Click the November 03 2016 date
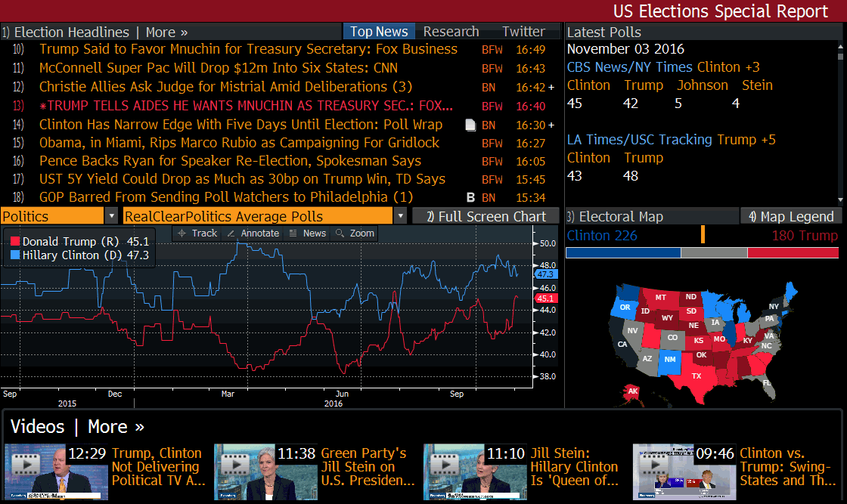847x504 pixels. click(x=625, y=49)
